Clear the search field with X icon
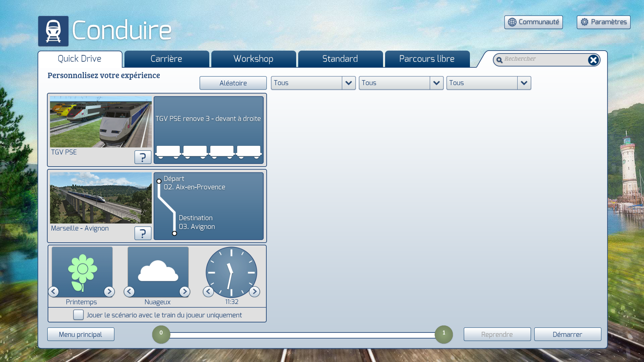Viewport: 644px width, 362px height. (x=593, y=60)
